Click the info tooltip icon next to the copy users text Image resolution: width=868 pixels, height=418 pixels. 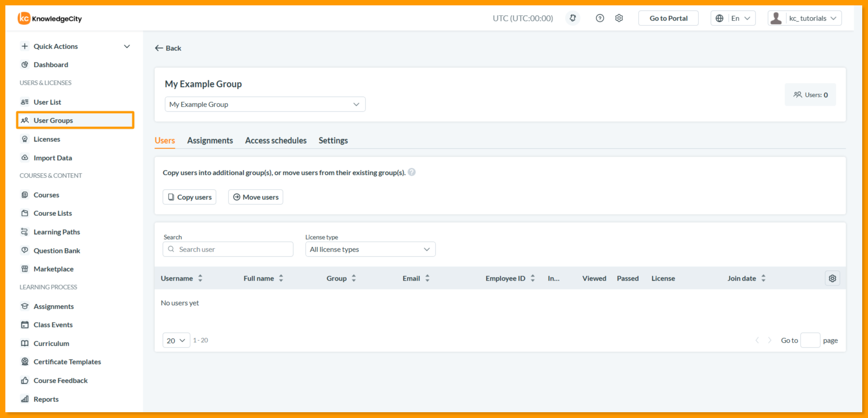[x=411, y=172]
